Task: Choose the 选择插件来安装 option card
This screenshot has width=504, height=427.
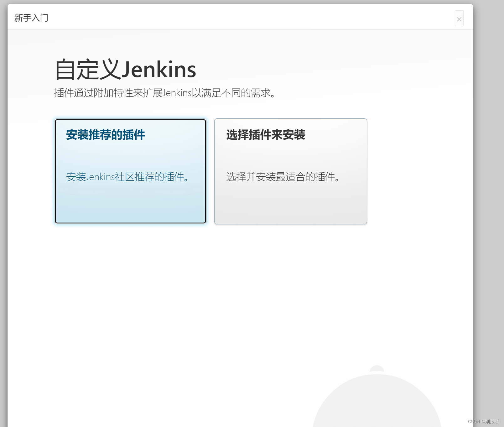Action: [290, 171]
